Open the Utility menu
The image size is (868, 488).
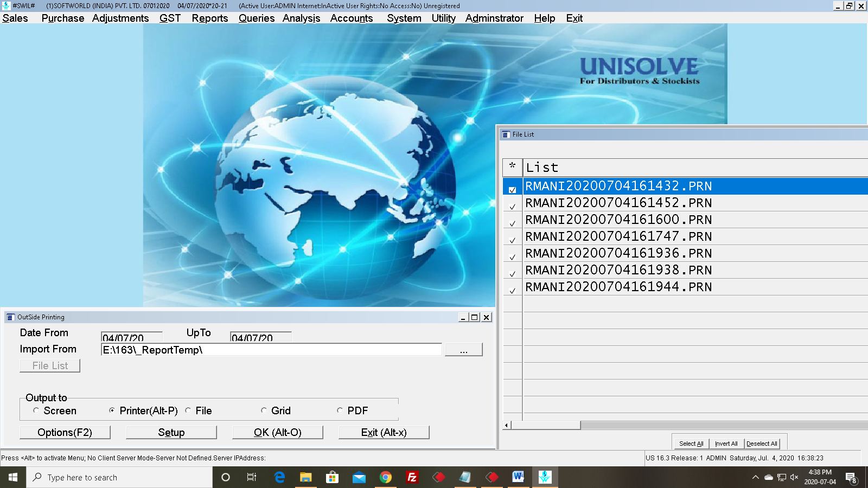pyautogui.click(x=444, y=18)
